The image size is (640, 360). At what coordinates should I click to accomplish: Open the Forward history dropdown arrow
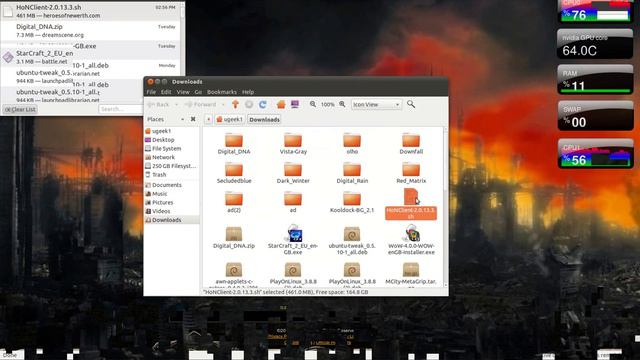(x=223, y=105)
